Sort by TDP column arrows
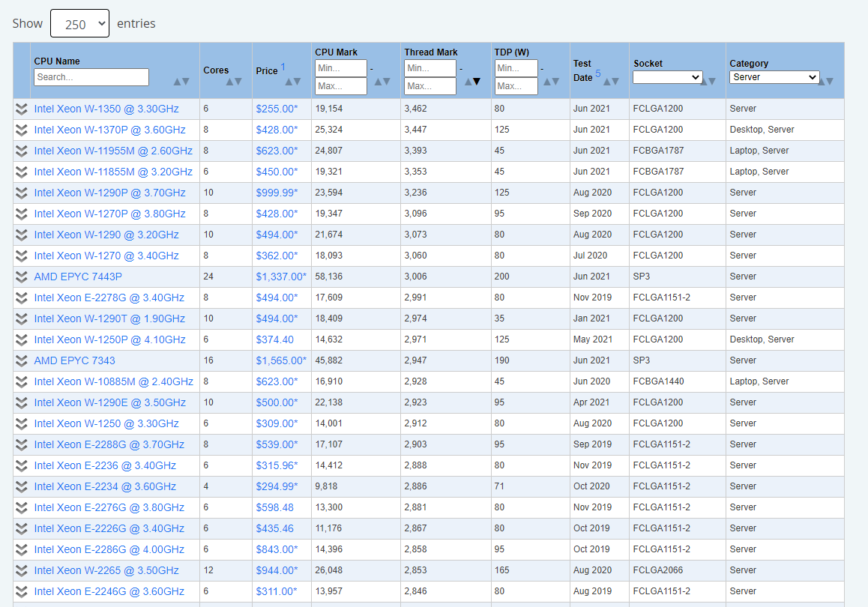Viewport: 868px width, 607px height. coord(552,82)
